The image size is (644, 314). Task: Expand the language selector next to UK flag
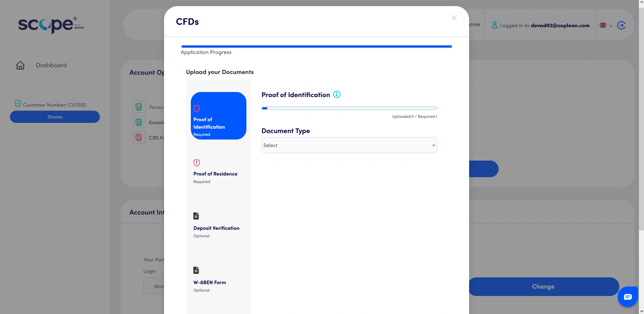tap(611, 25)
